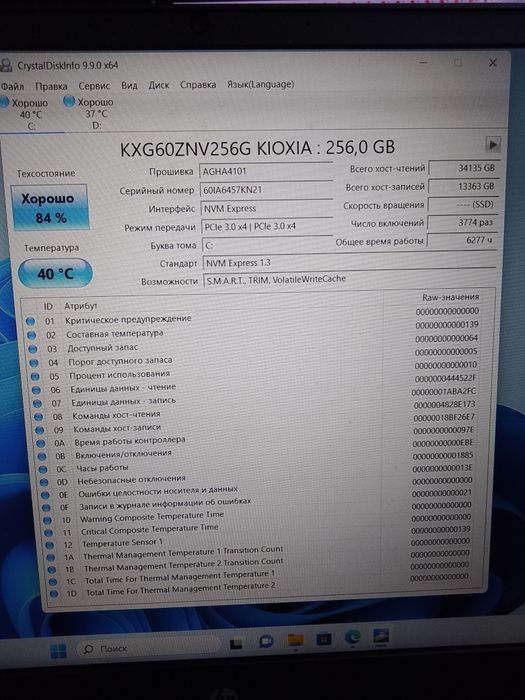Click status icon for Порог доступного запаса row
This screenshot has height=700, width=525.
pyautogui.click(x=33, y=363)
